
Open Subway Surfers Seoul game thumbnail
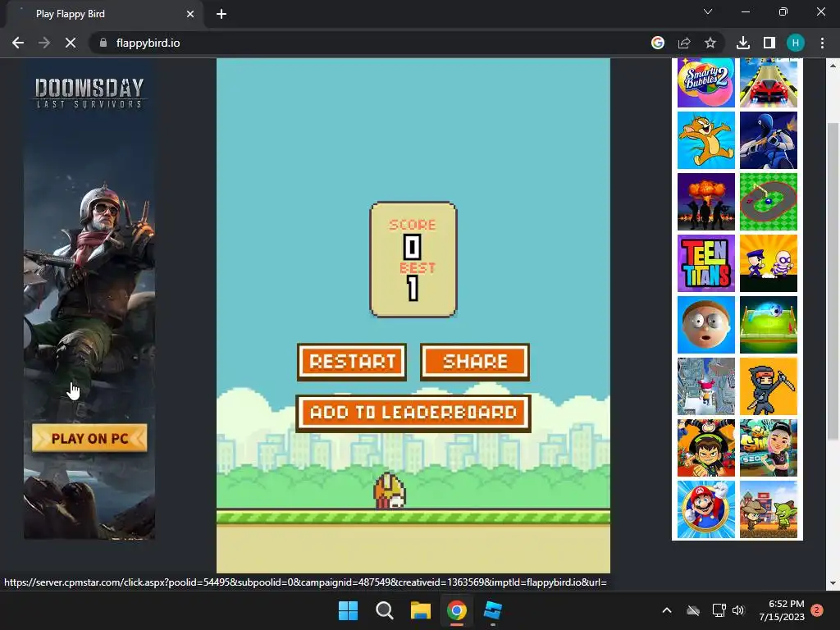(768, 449)
